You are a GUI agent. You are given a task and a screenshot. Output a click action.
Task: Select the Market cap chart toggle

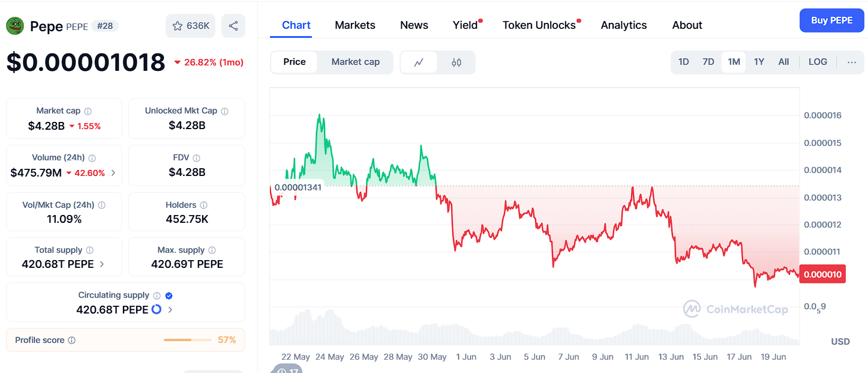[x=356, y=62]
